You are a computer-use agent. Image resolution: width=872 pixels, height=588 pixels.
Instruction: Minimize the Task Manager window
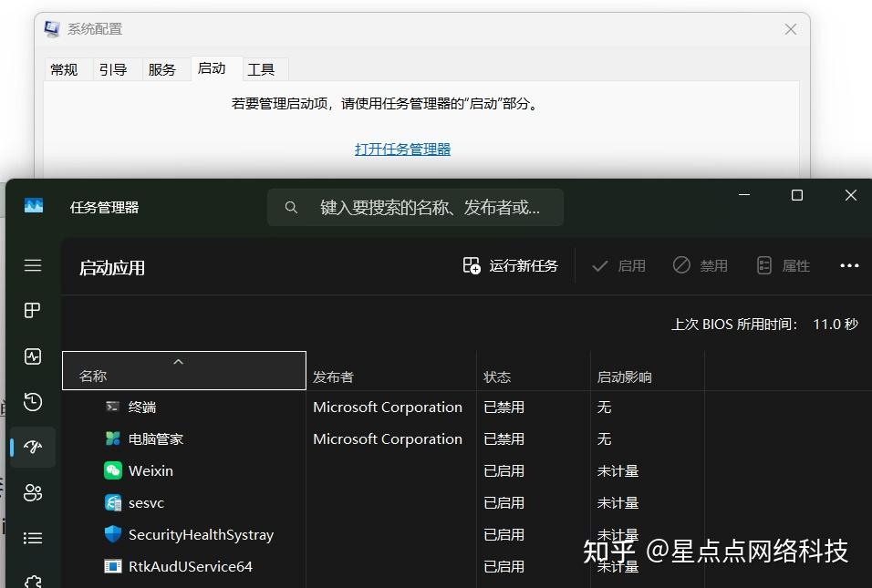coord(744,195)
